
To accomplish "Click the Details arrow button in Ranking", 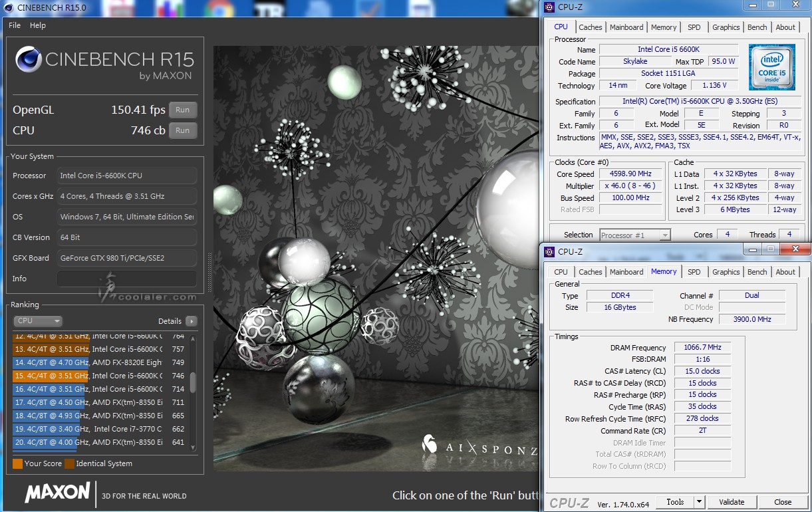I will pyautogui.click(x=192, y=321).
